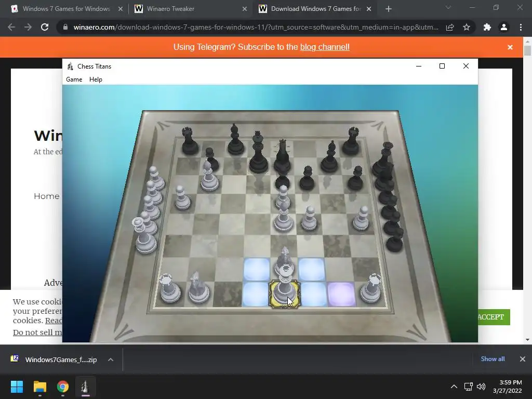Reload the winaero.com page
This screenshot has width=532, height=399.
pyautogui.click(x=45, y=27)
